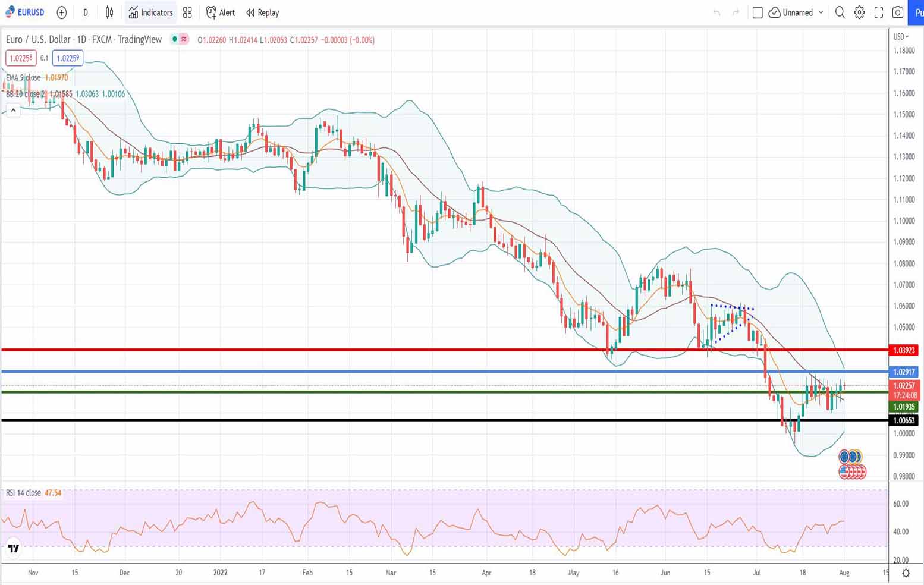Click the EURUSD symbol search button
This screenshot has height=585, width=924.
(x=25, y=12)
